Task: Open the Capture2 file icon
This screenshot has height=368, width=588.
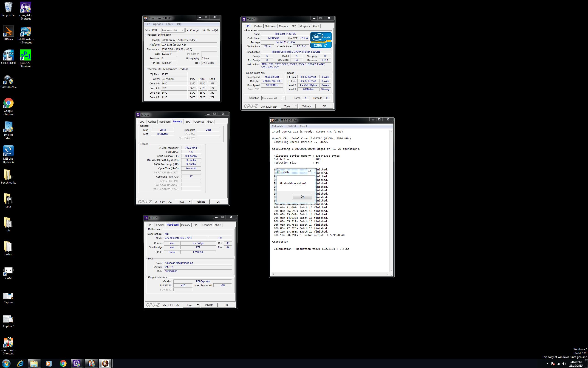Action: pyautogui.click(x=8, y=321)
